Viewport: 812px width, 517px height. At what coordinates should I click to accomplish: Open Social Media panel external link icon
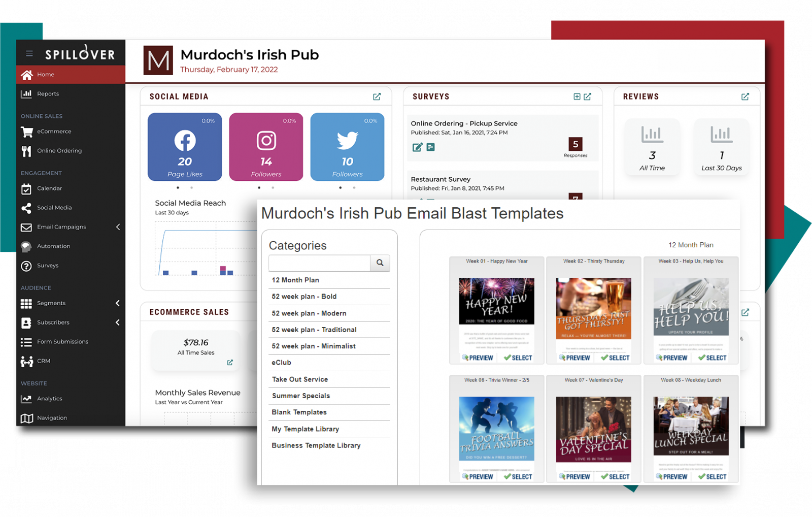(377, 96)
